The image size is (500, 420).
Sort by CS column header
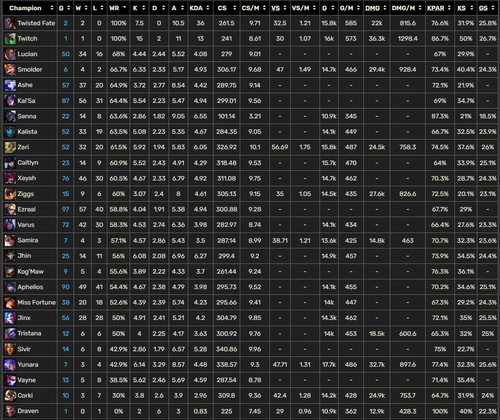coord(226,8)
